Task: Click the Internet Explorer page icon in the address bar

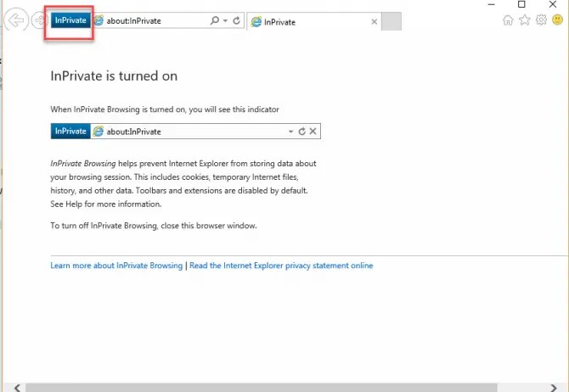Action: [99, 20]
